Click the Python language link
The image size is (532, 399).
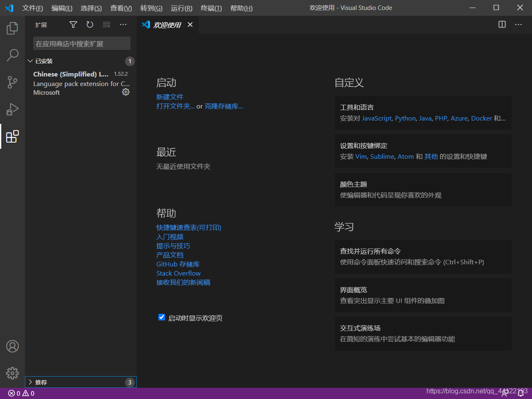pyautogui.click(x=405, y=118)
